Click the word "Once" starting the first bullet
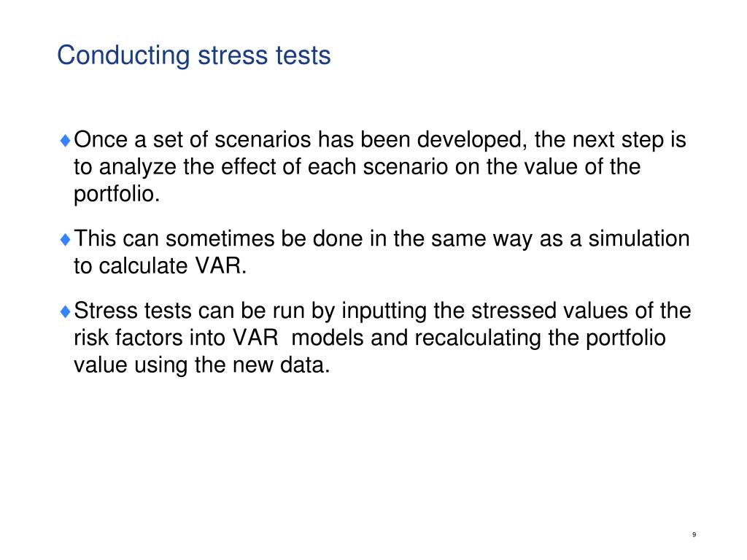This screenshot has width=747, height=560. (x=101, y=140)
